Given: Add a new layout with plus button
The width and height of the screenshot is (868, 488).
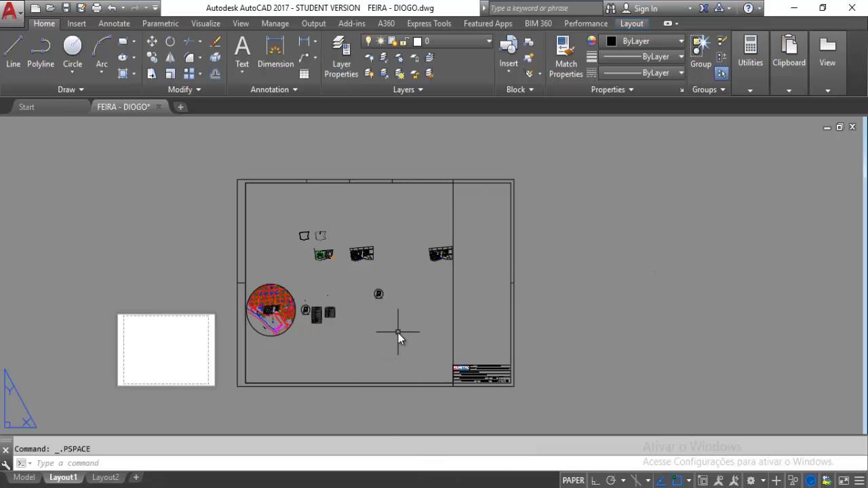Looking at the screenshot, I should tap(136, 478).
